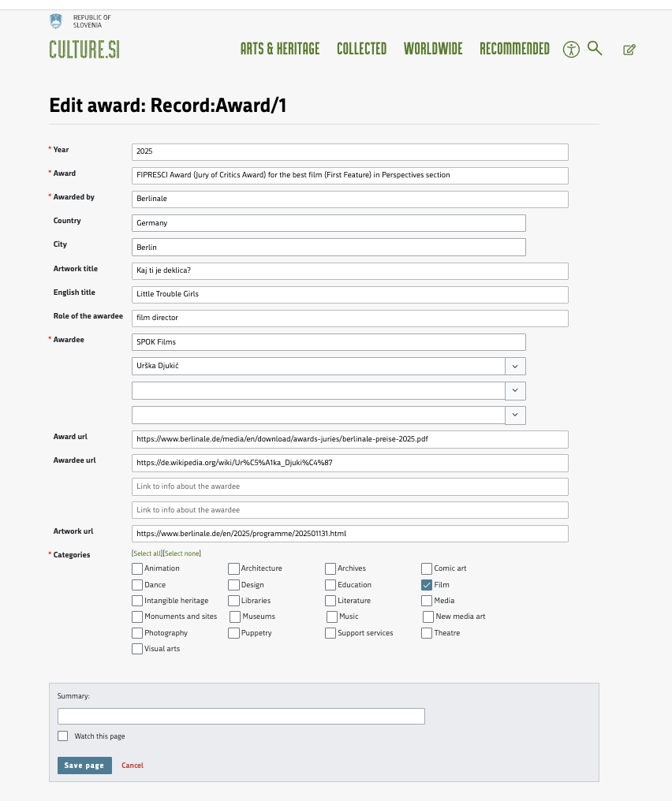The image size is (672, 801).
Task: Click the SPOK Films awardee field
Action: [x=329, y=342]
